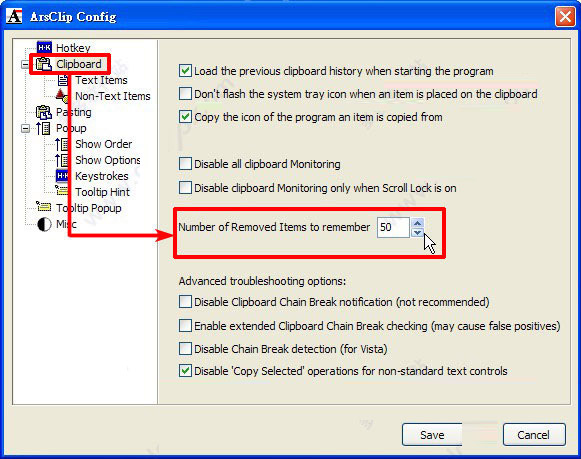Click the Show Order icon
Image resolution: width=581 pixels, height=459 pixels.
(62, 144)
